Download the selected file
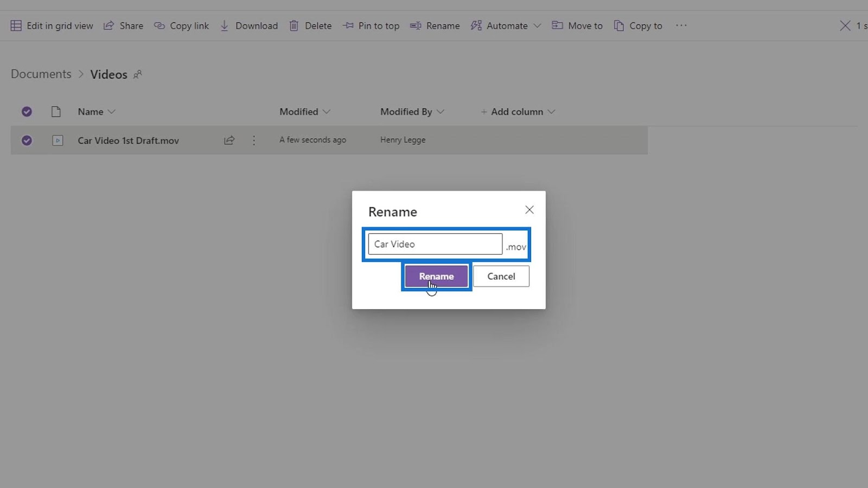Image resolution: width=868 pixels, height=488 pixels. (248, 25)
